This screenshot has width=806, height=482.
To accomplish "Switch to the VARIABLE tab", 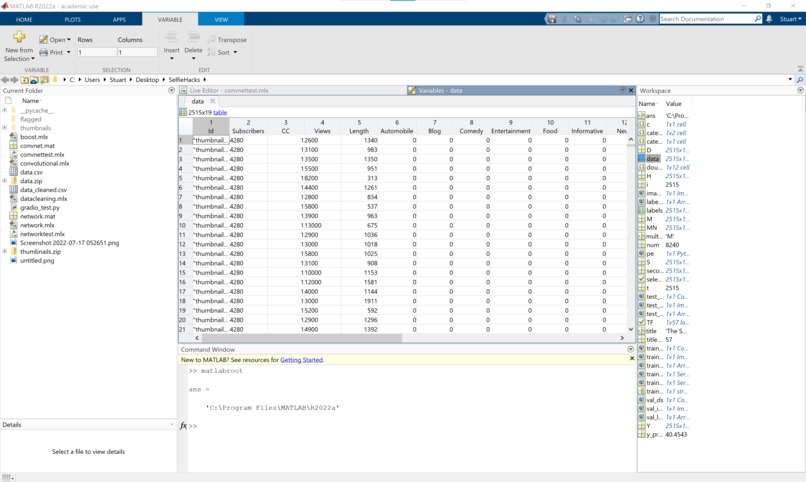I will [170, 20].
